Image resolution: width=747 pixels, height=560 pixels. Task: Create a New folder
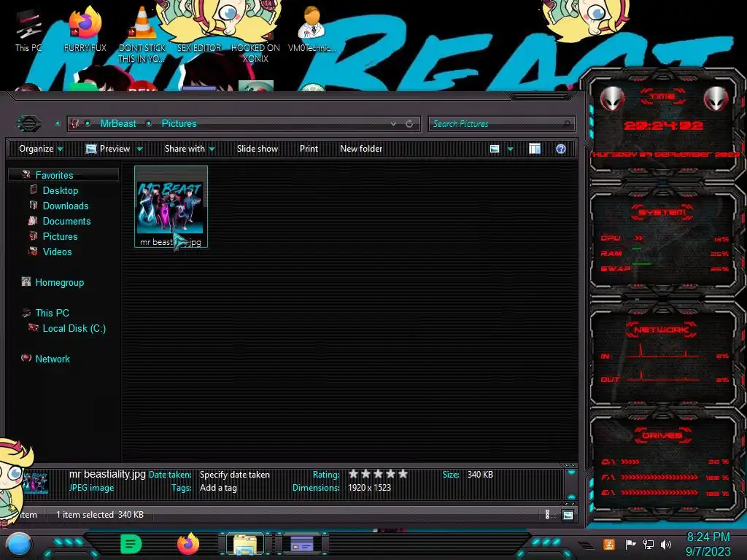click(361, 149)
